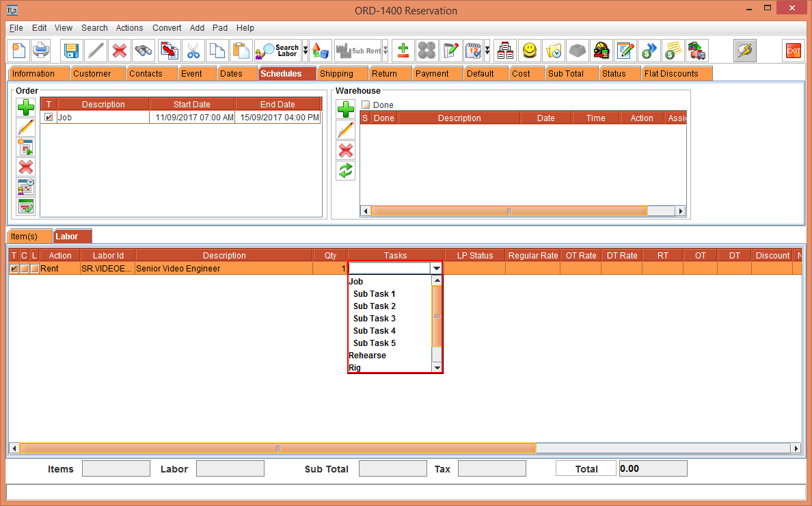Image resolution: width=812 pixels, height=506 pixels.
Task: Click red X delete in Order panel
Action: [x=26, y=167]
